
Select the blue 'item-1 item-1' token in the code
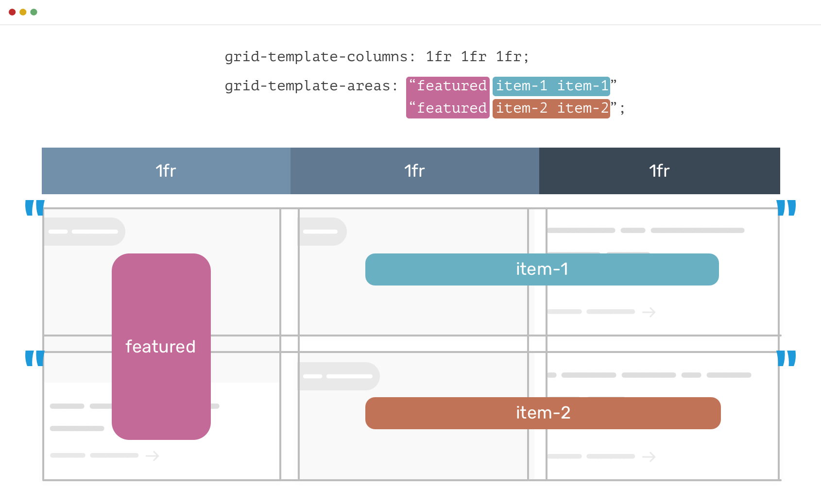click(551, 85)
